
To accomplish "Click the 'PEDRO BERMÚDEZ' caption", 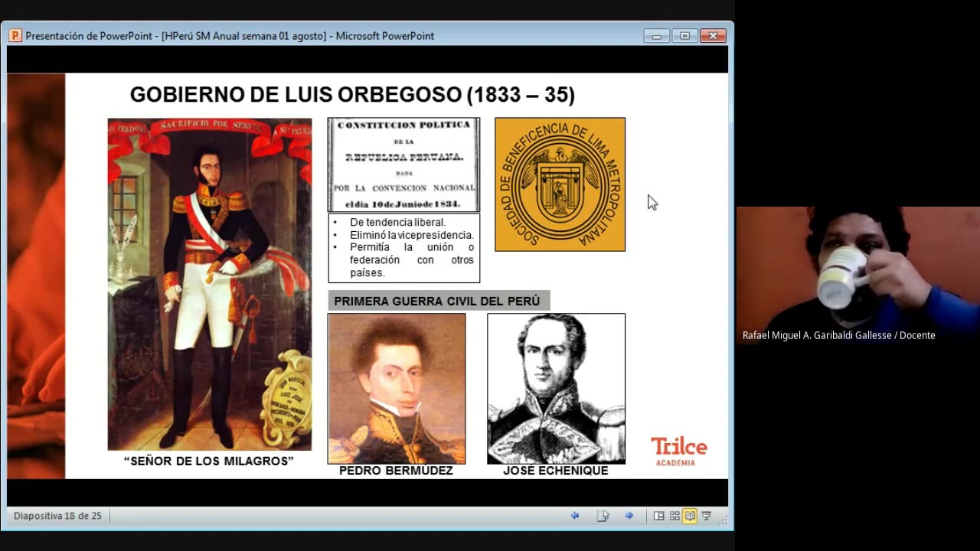I will coord(396,471).
